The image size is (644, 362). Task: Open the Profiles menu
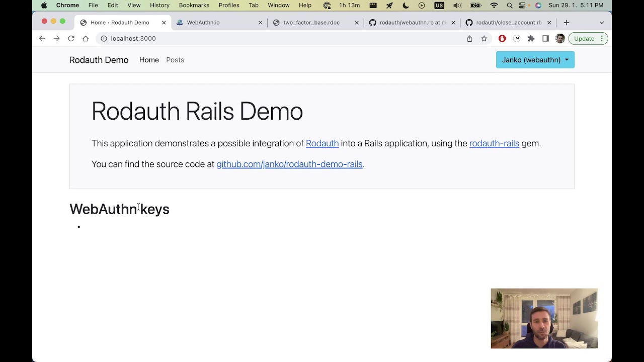[229, 5]
